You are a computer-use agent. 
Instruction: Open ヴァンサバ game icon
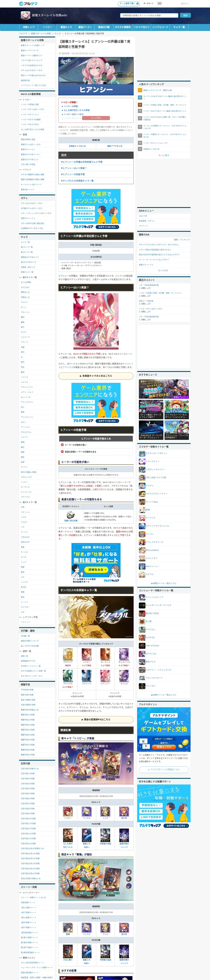pos(142,686)
